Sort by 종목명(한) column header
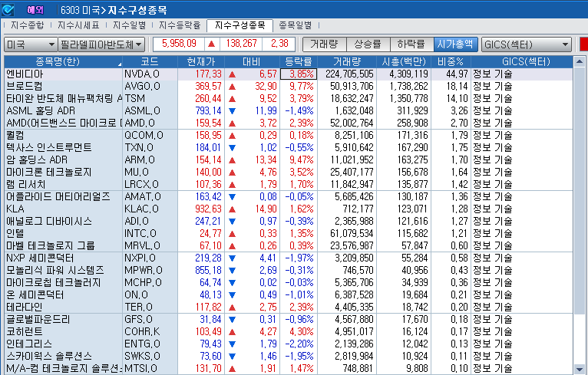Screen dimensions: 588x375 click(x=64, y=62)
